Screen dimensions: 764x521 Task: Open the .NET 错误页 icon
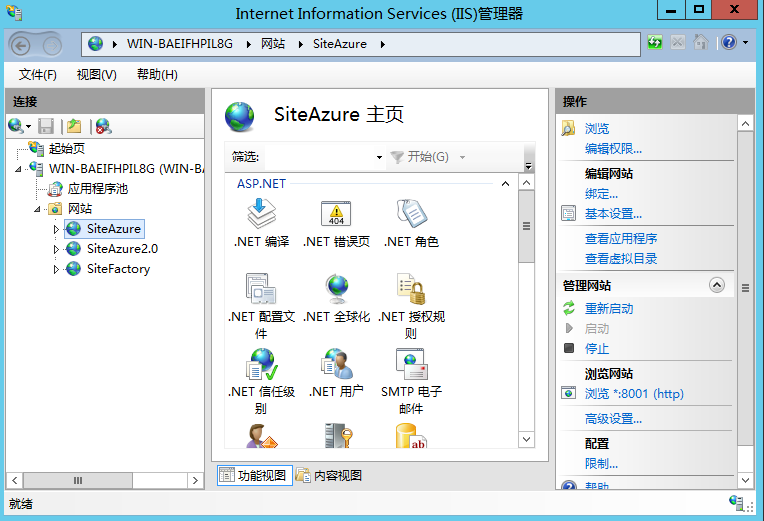pyautogui.click(x=336, y=214)
